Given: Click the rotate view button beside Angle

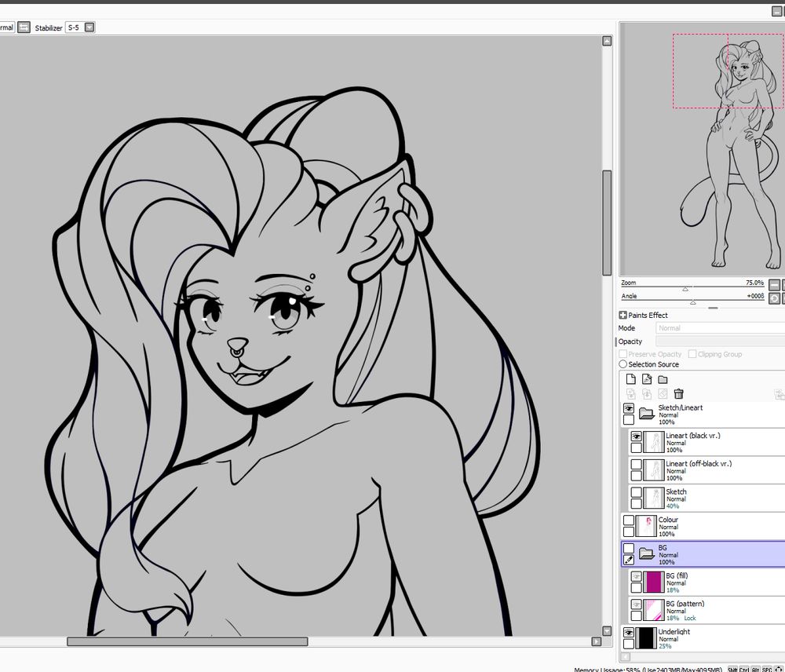Looking at the screenshot, I should pos(774,298).
